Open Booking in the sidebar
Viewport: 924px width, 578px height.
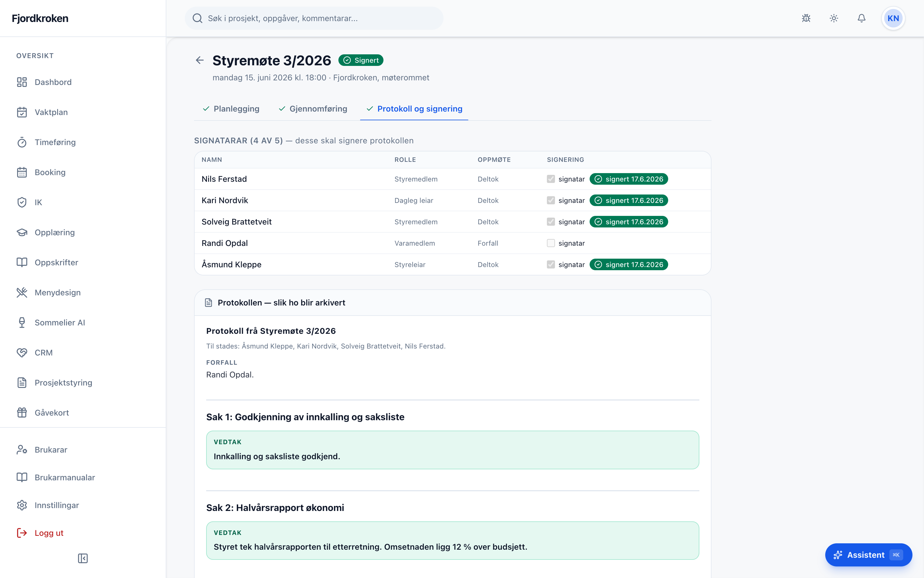pyautogui.click(x=83, y=173)
